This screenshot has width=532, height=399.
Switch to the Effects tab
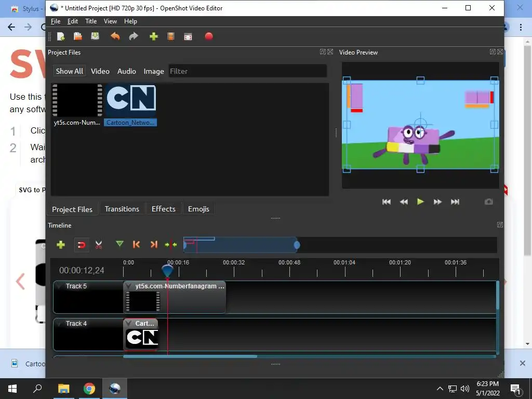164,209
